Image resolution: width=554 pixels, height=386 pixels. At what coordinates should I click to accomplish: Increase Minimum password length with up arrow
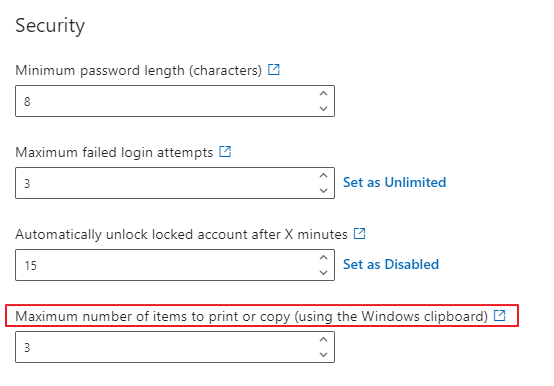click(x=323, y=94)
